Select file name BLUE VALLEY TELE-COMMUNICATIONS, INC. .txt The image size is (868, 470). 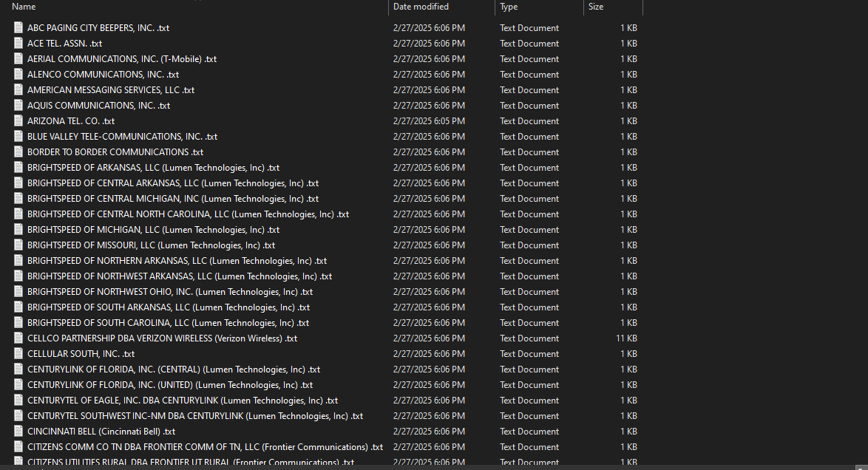(x=122, y=136)
